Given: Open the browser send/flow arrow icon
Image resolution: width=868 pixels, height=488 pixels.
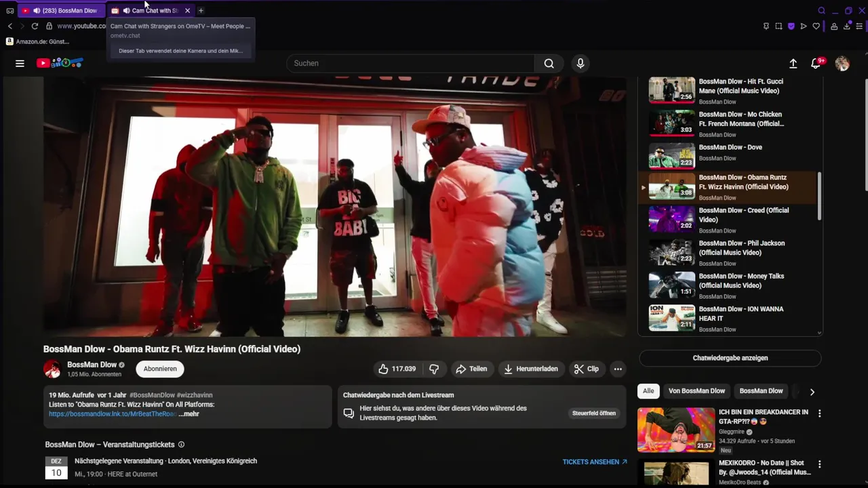Looking at the screenshot, I should pyautogui.click(x=804, y=26).
